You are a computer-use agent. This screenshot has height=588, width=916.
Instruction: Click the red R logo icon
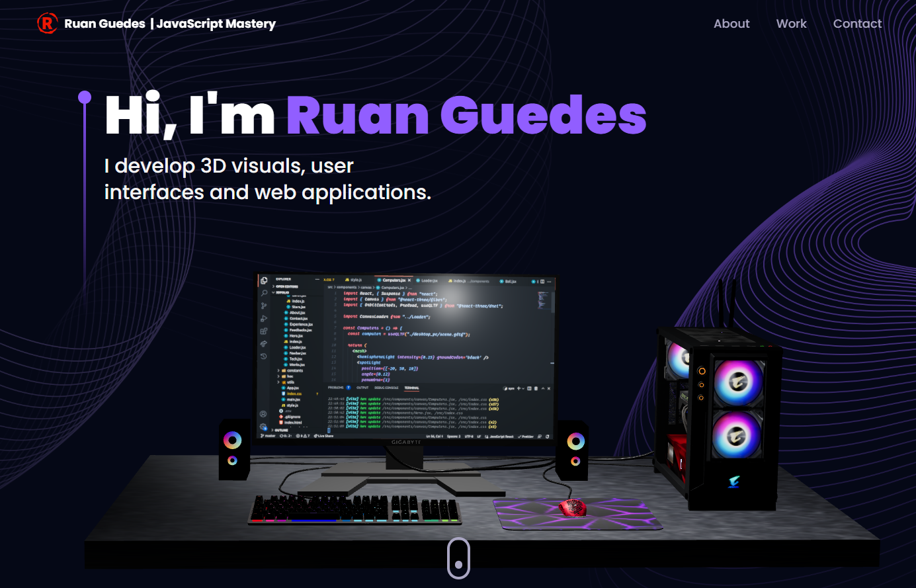click(48, 24)
